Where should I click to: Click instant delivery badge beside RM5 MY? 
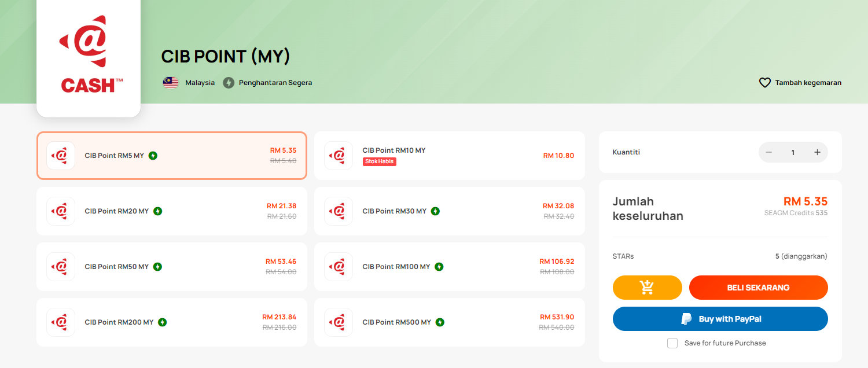click(x=153, y=156)
